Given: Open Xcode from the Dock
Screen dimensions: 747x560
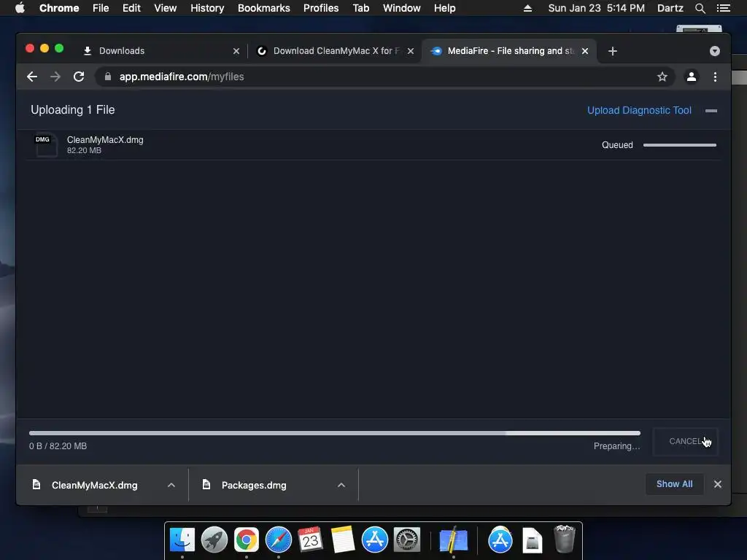Looking at the screenshot, I should coord(453,540).
